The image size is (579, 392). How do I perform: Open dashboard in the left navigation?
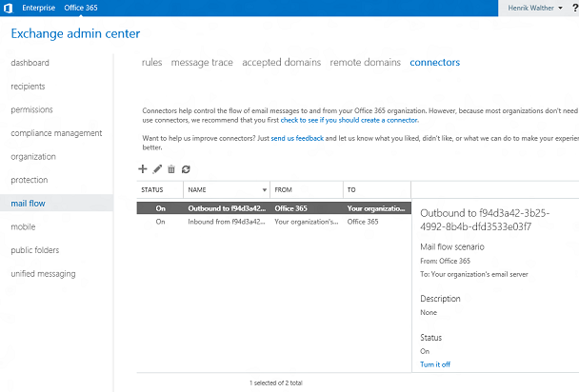pos(30,63)
